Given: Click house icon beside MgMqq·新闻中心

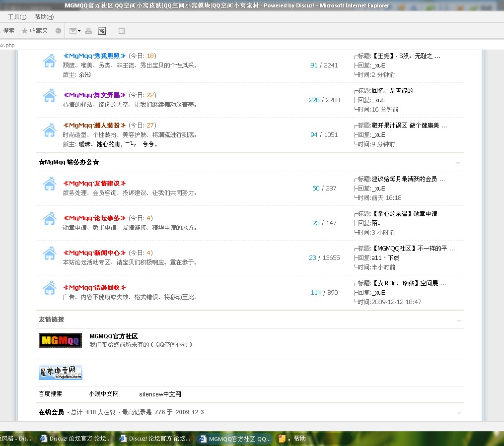Looking at the screenshot, I should [x=50, y=254].
